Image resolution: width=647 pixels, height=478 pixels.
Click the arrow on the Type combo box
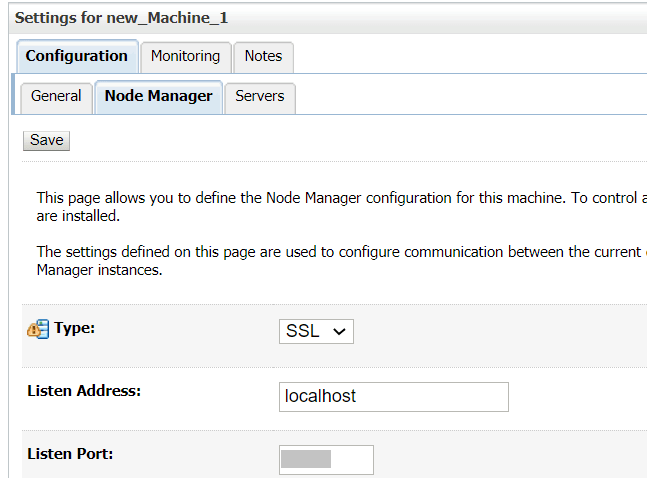(x=339, y=331)
